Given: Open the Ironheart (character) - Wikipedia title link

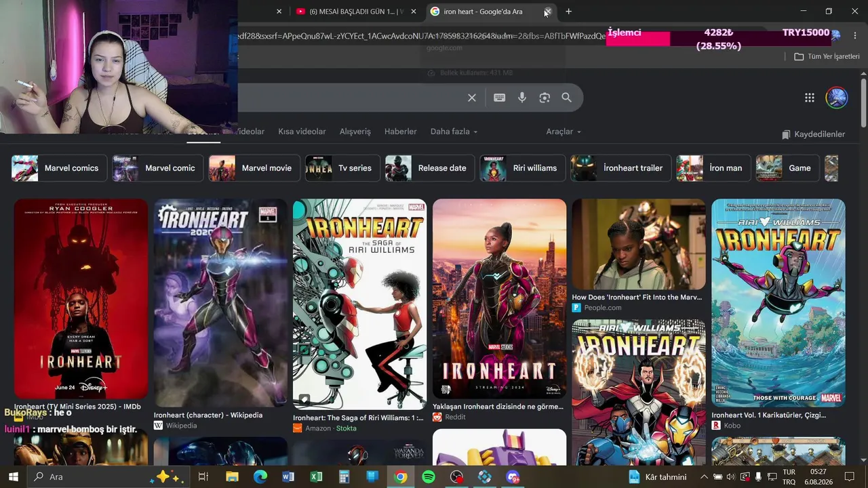Looking at the screenshot, I should [x=208, y=415].
